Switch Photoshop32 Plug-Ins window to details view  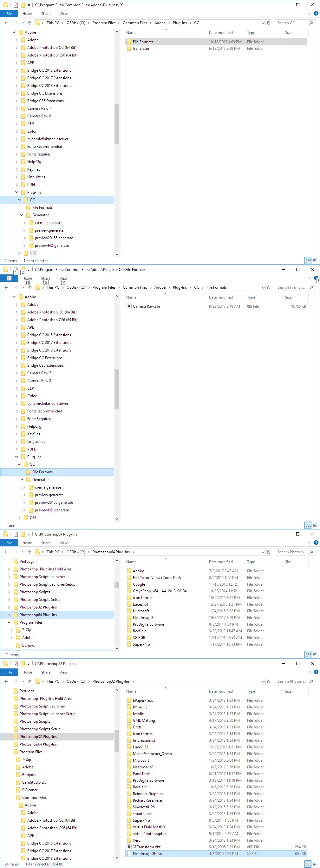click(308, 864)
